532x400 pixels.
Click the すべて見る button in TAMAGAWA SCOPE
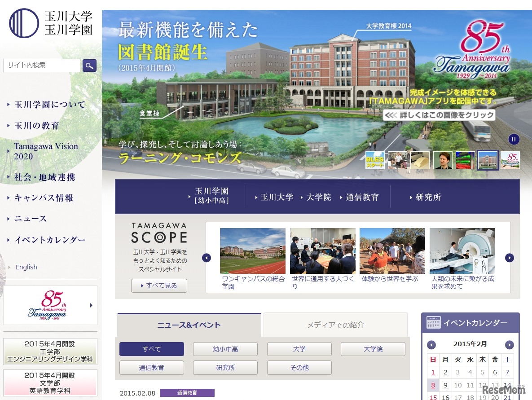tap(159, 286)
